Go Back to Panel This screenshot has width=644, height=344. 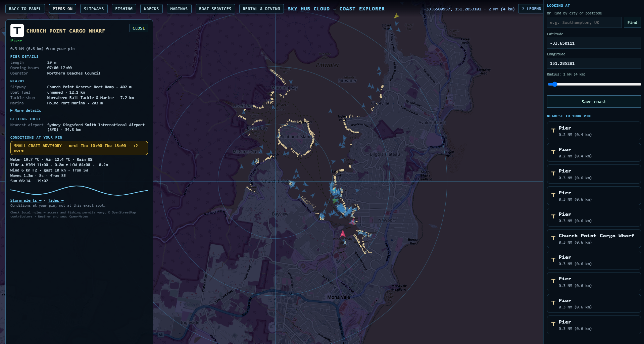click(x=25, y=9)
